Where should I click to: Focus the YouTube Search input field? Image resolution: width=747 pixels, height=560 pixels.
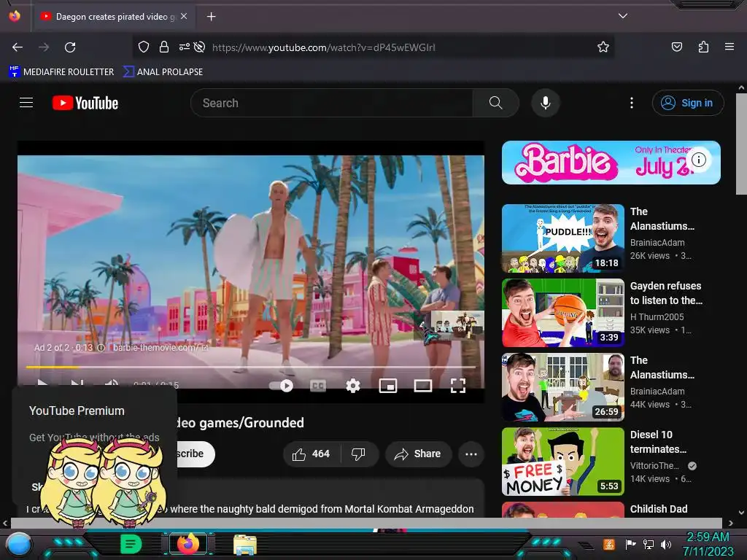(332, 103)
